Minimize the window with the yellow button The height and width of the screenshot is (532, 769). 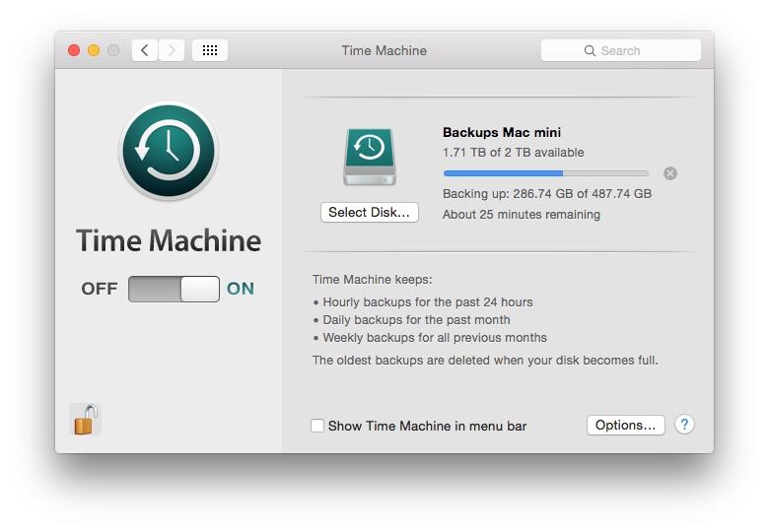click(94, 50)
